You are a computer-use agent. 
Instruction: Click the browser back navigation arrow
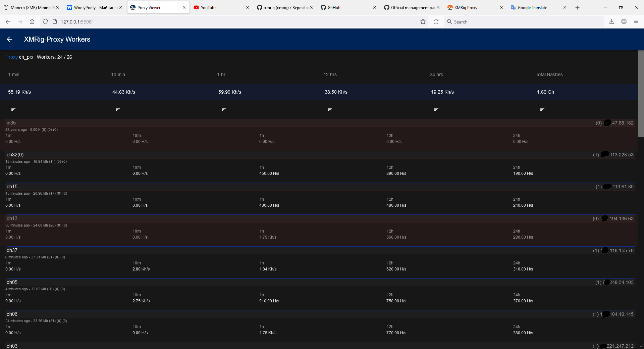(x=8, y=21)
